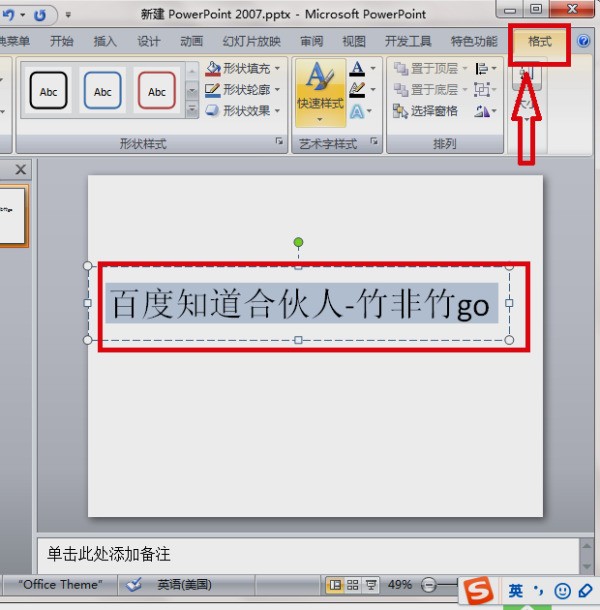Open the Customize Quick Access Toolbar arrow
The image size is (600, 610).
coord(68,15)
